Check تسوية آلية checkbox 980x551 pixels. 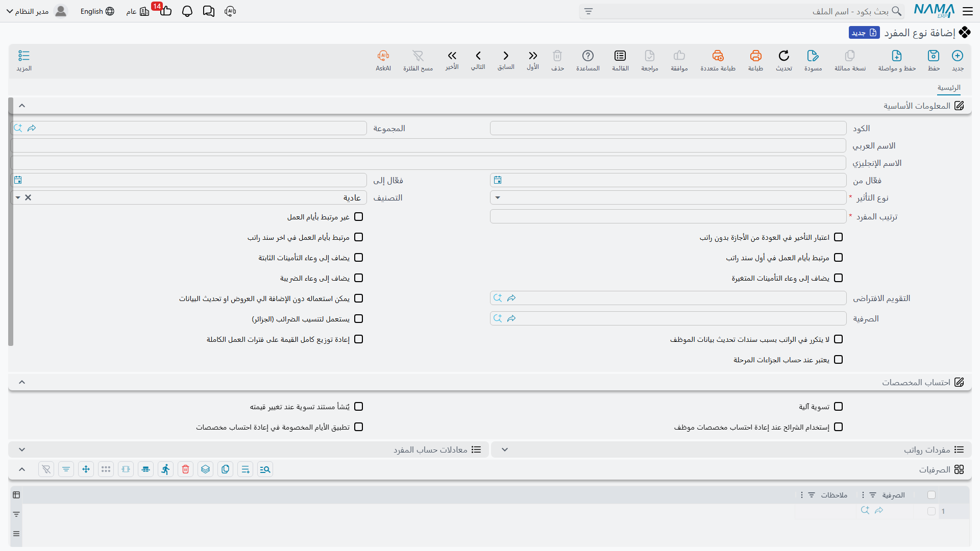tap(839, 407)
